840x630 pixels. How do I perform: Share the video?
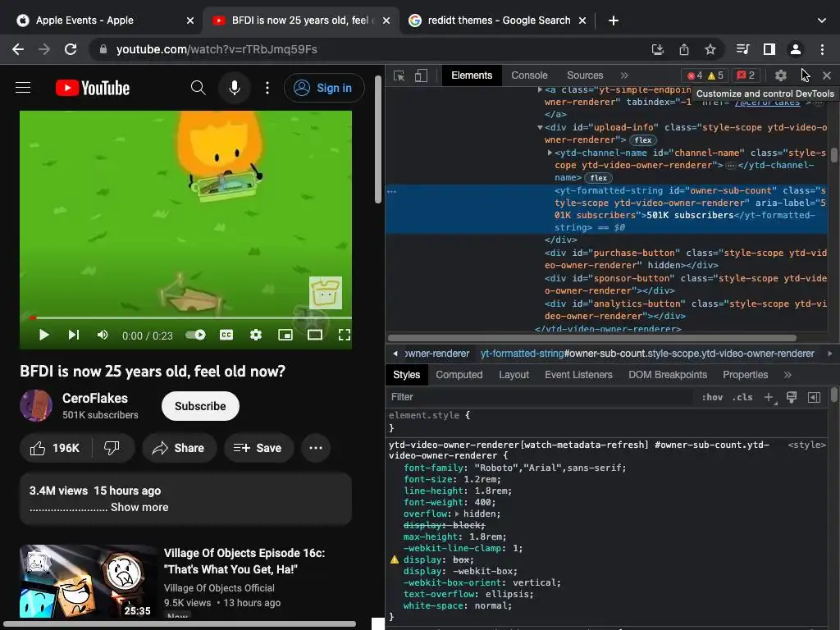179,448
